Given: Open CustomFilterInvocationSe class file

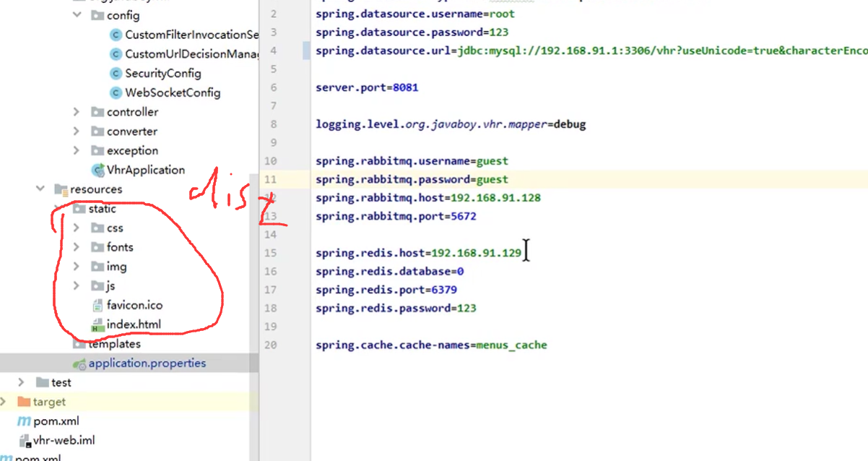Looking at the screenshot, I should tap(191, 35).
